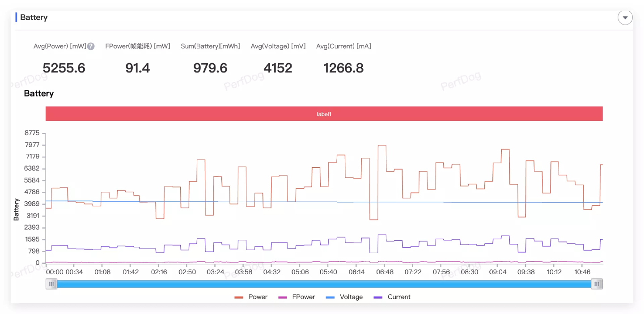This screenshot has height=314, width=644.
Task: Click the Battery chart title above the graph
Action: [39, 93]
